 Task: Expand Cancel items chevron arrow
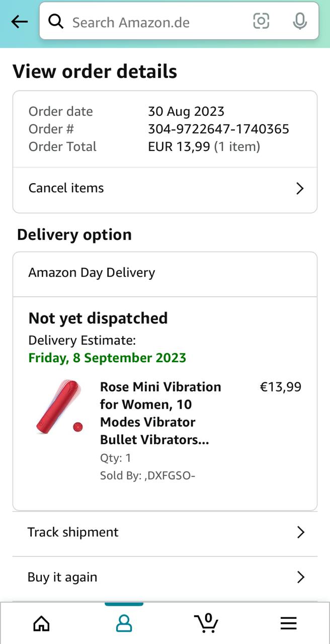tap(300, 188)
